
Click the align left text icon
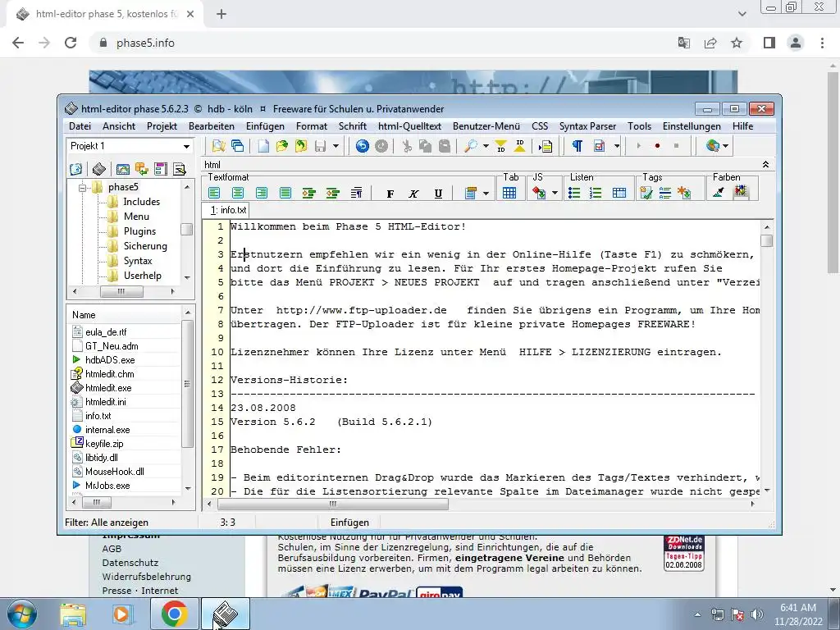pyautogui.click(x=214, y=193)
